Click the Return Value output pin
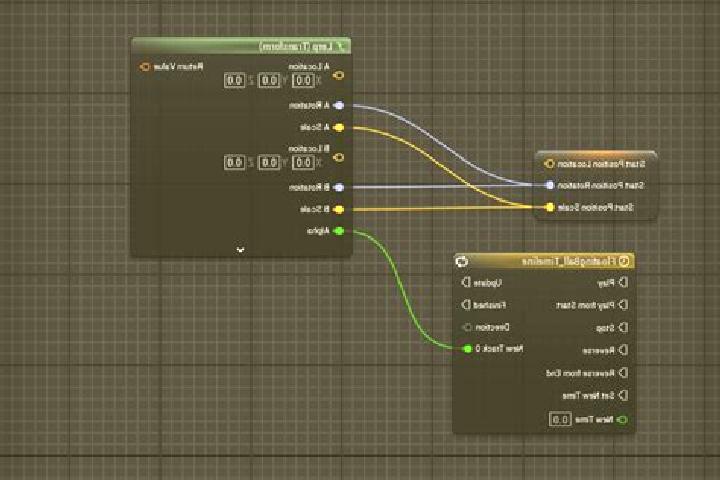The height and width of the screenshot is (480, 720). pyautogui.click(x=145, y=67)
